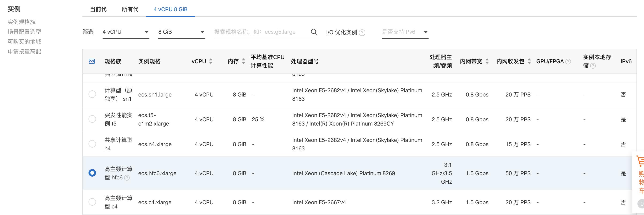This screenshot has height=215, width=644.
Task: Open 可购买的地域 in sidebar
Action: pos(24,41)
